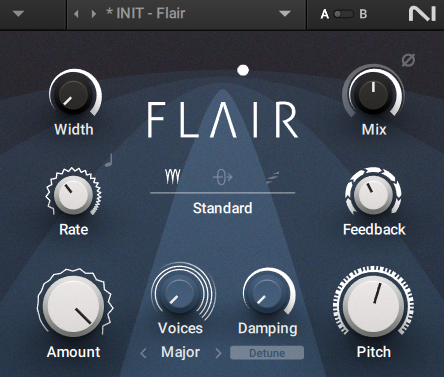Toggle the Detune button
This screenshot has width=444, height=377.
coord(267,353)
